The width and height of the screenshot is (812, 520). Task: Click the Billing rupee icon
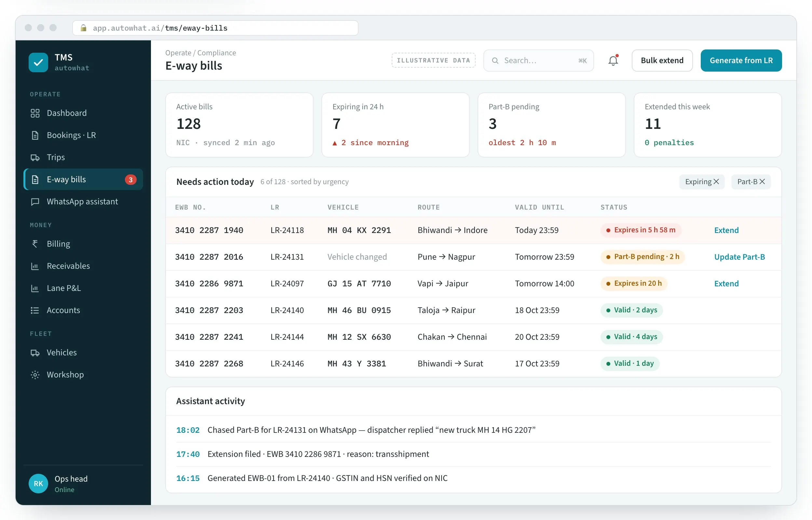tap(35, 244)
